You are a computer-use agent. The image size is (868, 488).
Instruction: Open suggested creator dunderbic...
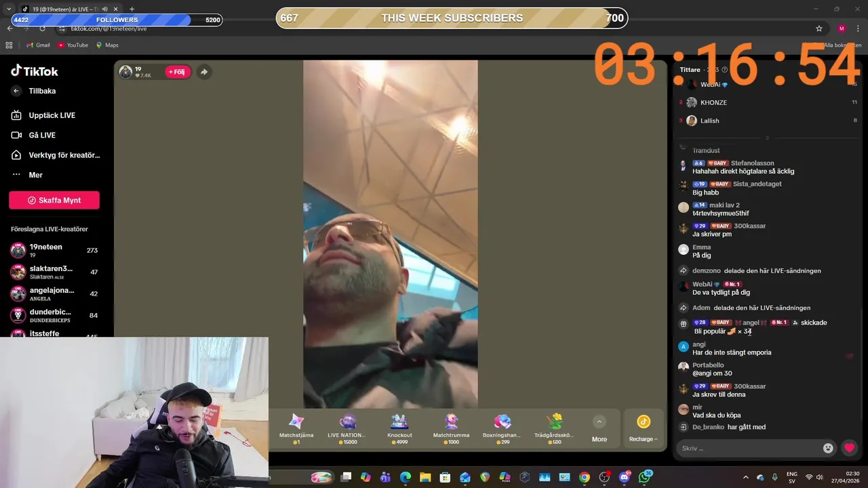click(54, 315)
